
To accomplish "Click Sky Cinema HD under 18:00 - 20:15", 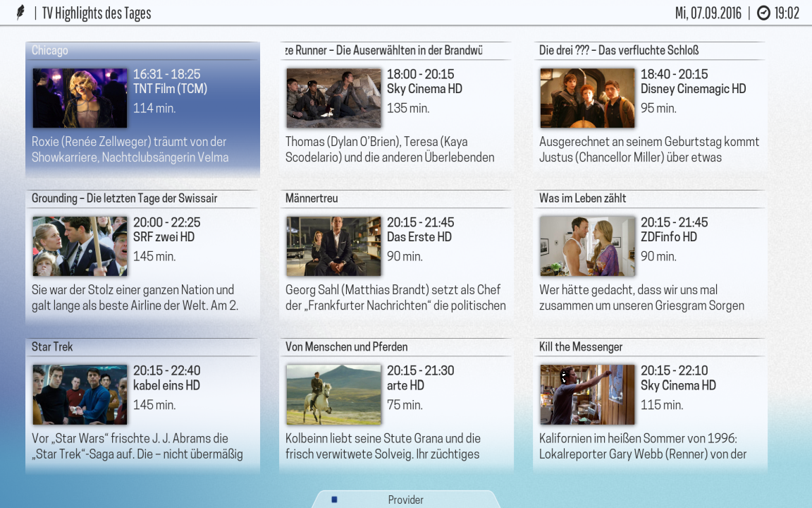I will pos(424,89).
